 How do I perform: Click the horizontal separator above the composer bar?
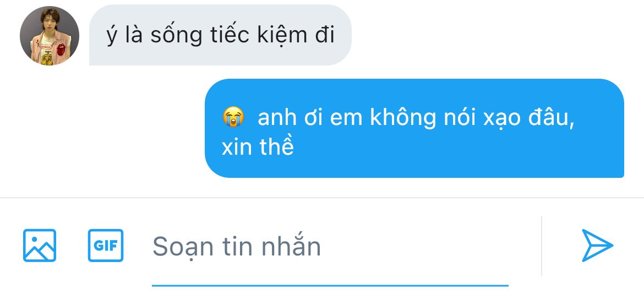click(322, 198)
